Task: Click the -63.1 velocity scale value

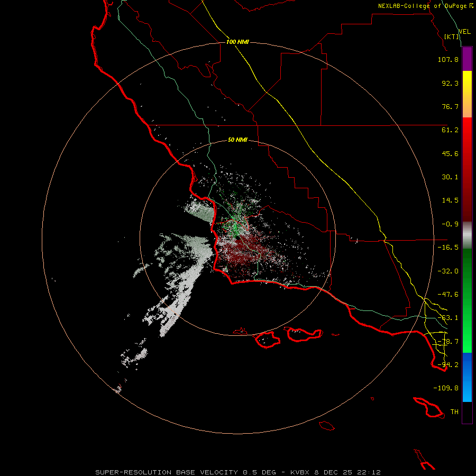Action: click(448, 318)
